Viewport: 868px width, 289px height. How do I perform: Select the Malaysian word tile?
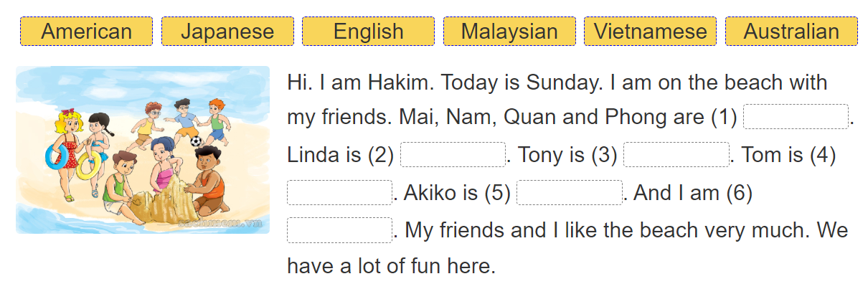[x=509, y=32]
